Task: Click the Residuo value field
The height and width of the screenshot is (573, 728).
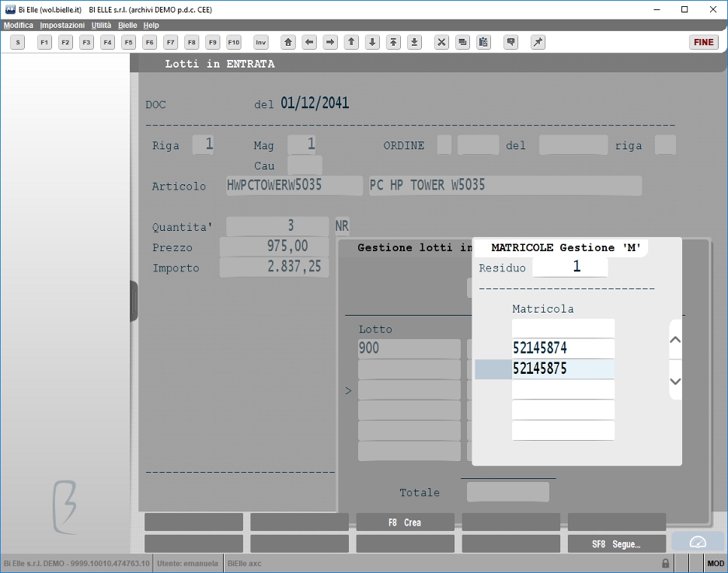Action: click(x=570, y=267)
